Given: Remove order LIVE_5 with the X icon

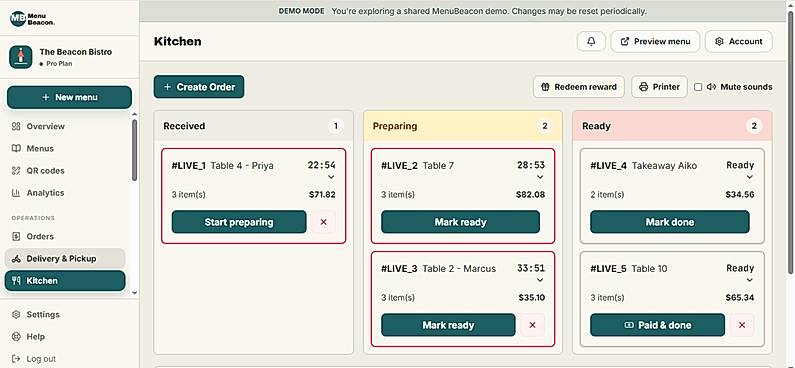Looking at the screenshot, I should click(x=742, y=325).
